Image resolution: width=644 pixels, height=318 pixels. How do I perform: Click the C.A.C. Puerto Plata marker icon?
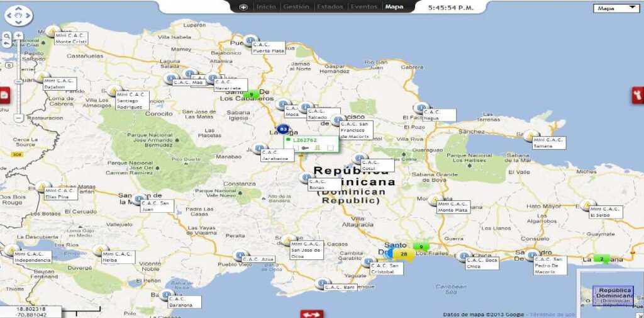250,40
